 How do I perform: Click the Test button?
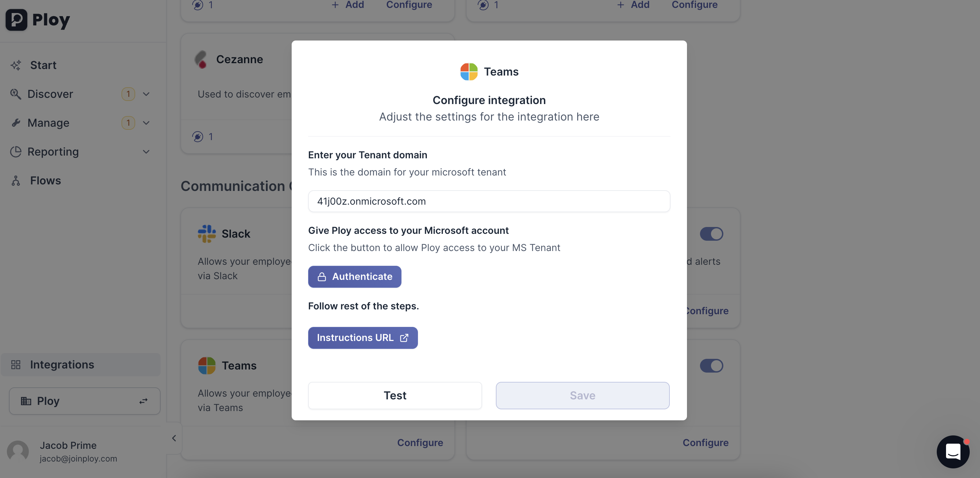coord(395,396)
